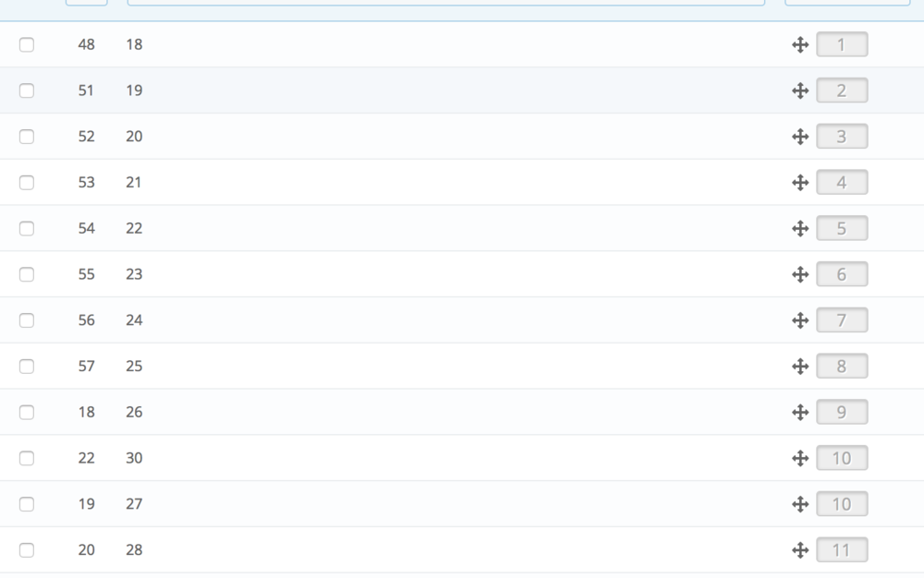
Task: Toggle the checkbox for row ID 53
Action: point(27,183)
